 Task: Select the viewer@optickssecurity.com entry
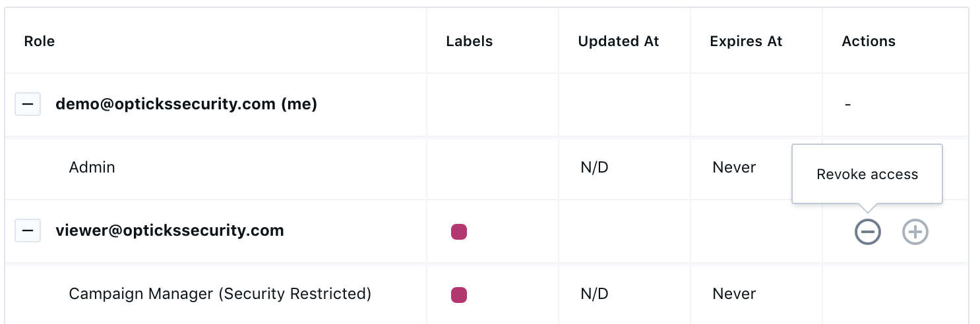pyautogui.click(x=169, y=230)
